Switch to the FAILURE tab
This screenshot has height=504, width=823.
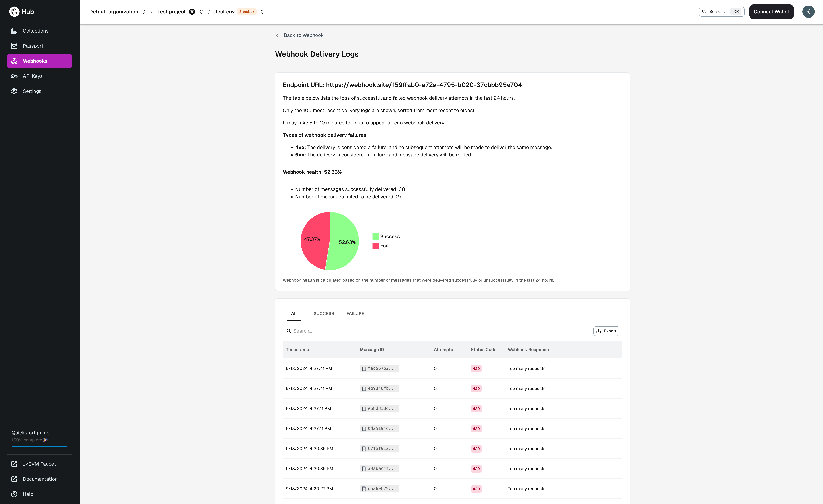click(355, 313)
